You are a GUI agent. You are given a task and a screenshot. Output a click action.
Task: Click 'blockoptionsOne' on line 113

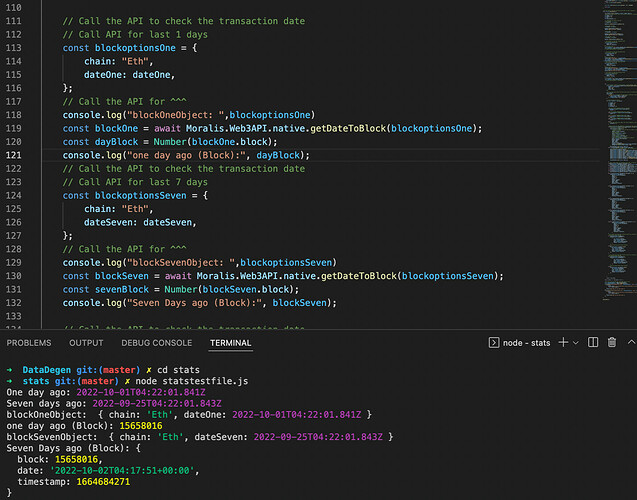135,48
